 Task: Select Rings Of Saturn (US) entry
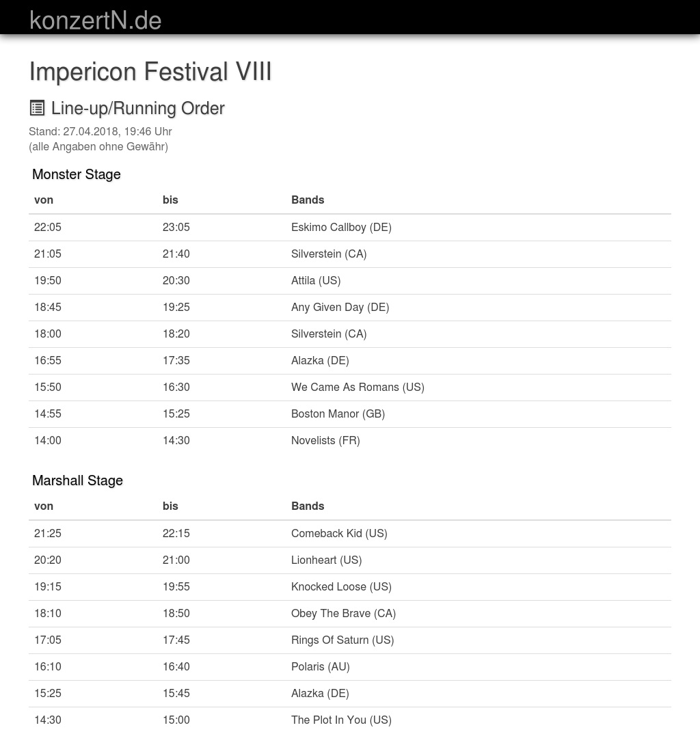tap(342, 640)
